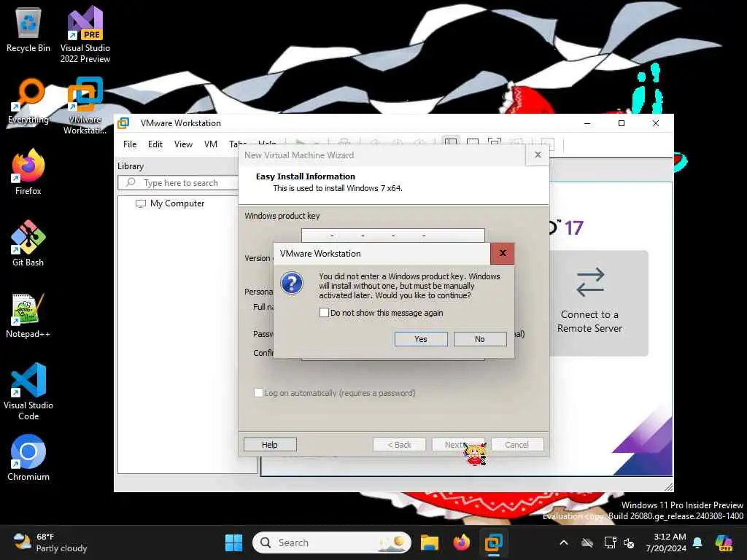
Task: Open Firefox from the taskbar
Action: point(461,542)
